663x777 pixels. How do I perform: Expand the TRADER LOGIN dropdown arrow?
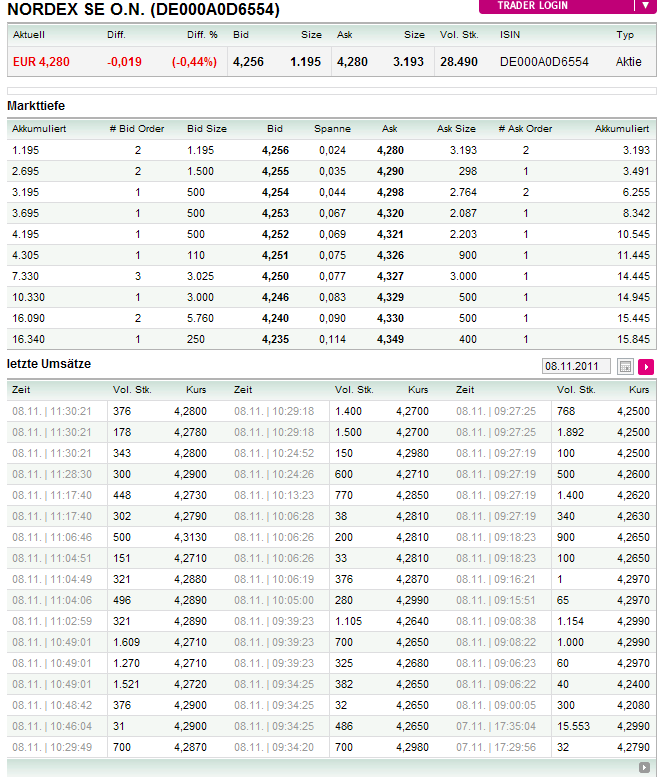pos(646,6)
